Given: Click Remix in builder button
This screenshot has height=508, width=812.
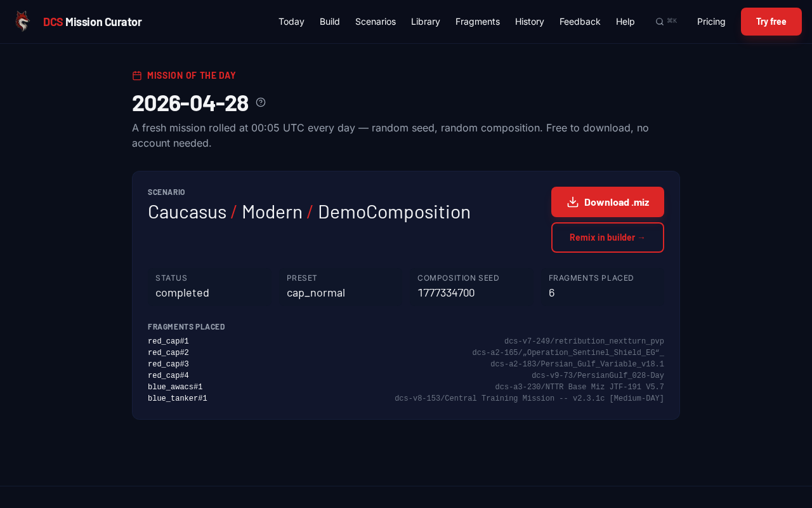Looking at the screenshot, I should (608, 237).
